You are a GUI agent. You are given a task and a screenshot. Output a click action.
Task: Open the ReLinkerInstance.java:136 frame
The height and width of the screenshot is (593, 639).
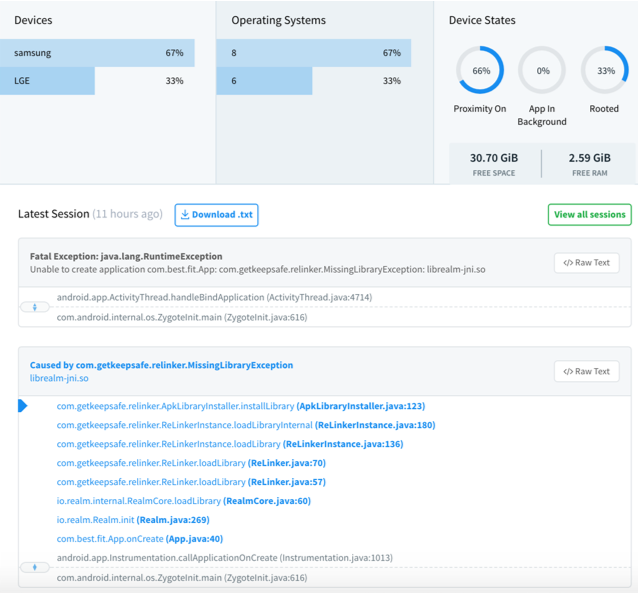pos(230,444)
